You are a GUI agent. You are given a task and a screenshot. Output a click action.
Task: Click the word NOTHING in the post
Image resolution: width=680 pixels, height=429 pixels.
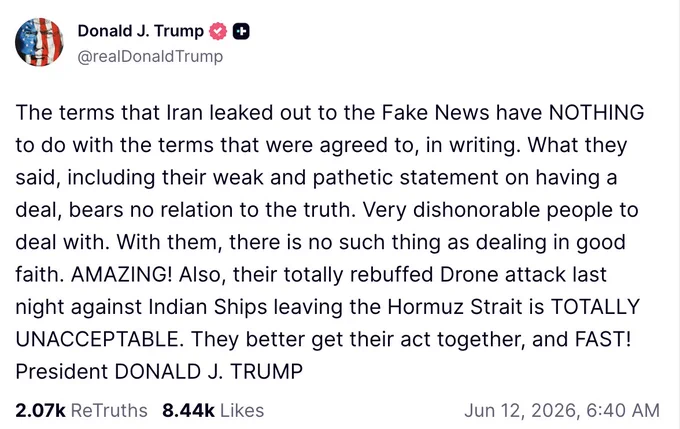click(x=596, y=112)
